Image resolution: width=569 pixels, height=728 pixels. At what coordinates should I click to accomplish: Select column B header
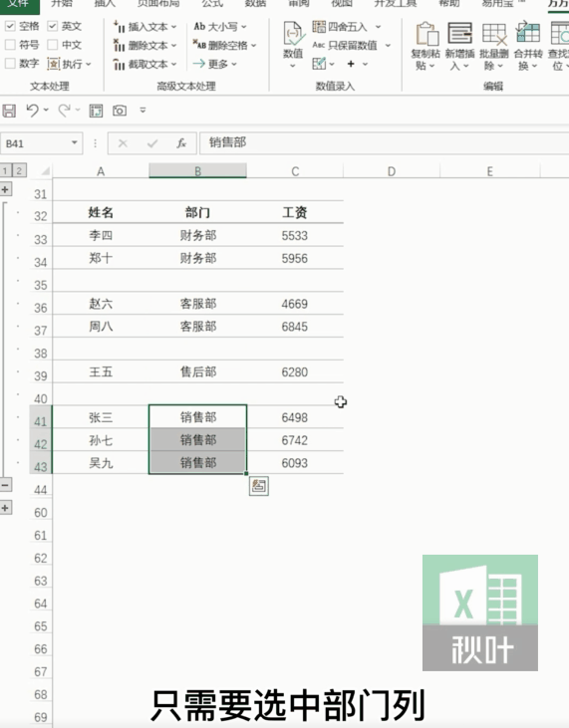[198, 171]
